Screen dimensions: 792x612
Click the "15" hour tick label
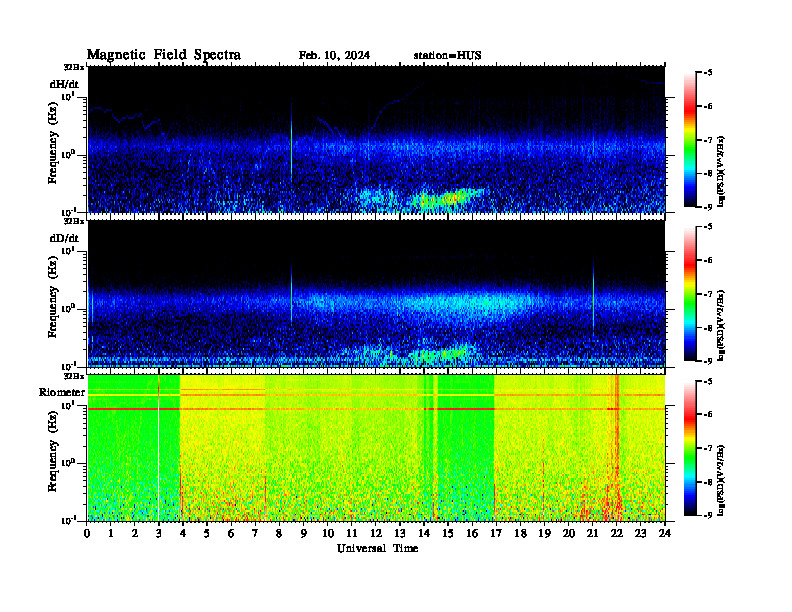tap(448, 533)
